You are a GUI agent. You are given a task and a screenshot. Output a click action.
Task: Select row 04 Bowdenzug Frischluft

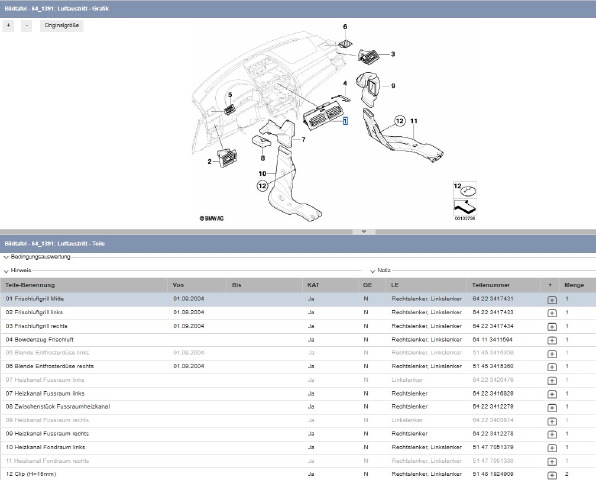[298, 340]
